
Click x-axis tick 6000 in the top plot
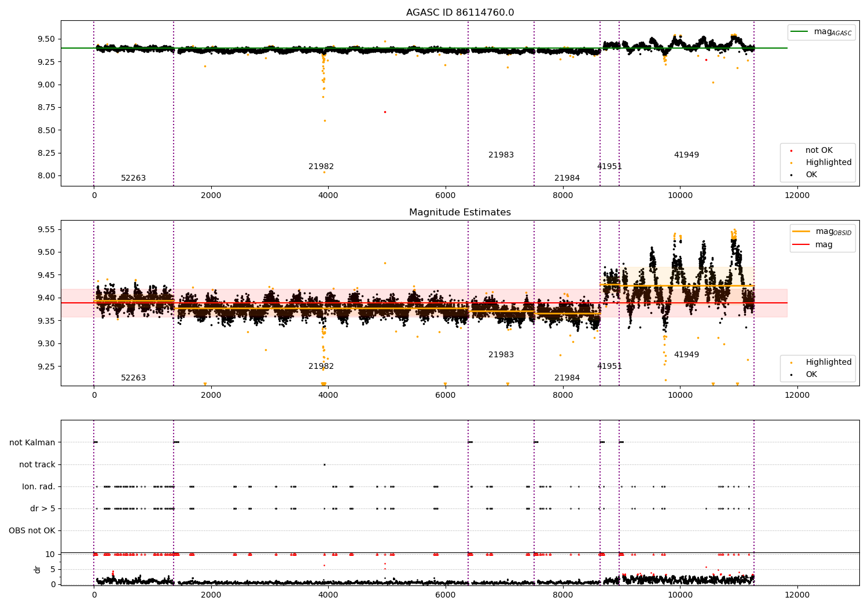[x=446, y=195]
